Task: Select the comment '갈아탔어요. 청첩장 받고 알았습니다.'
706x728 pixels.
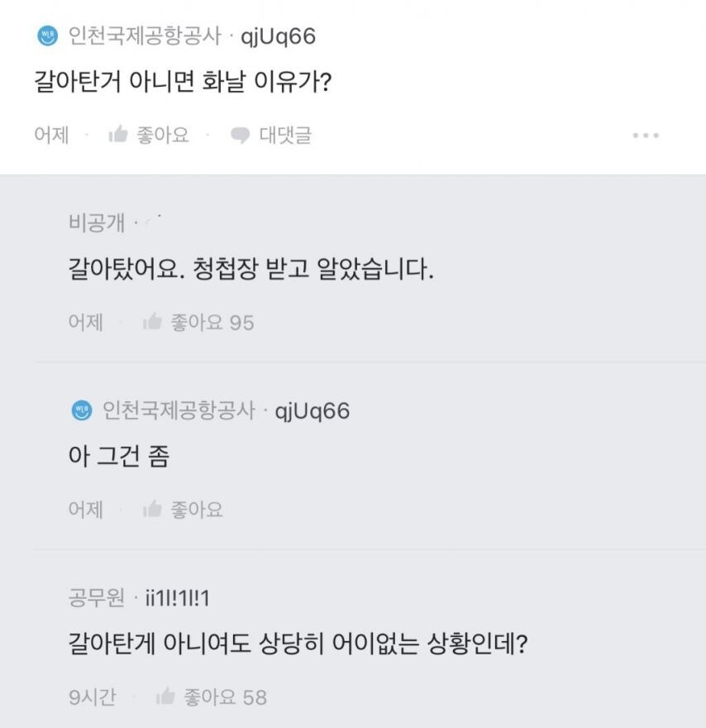Action: tap(250, 270)
